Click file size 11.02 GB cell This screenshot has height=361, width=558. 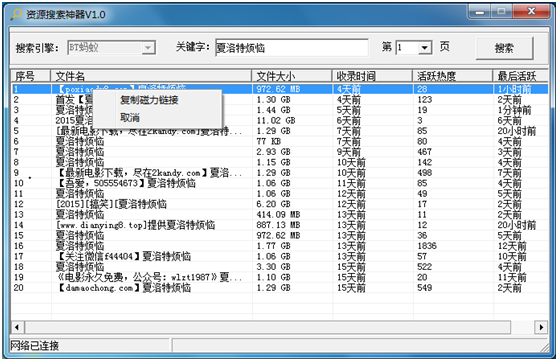(276, 121)
